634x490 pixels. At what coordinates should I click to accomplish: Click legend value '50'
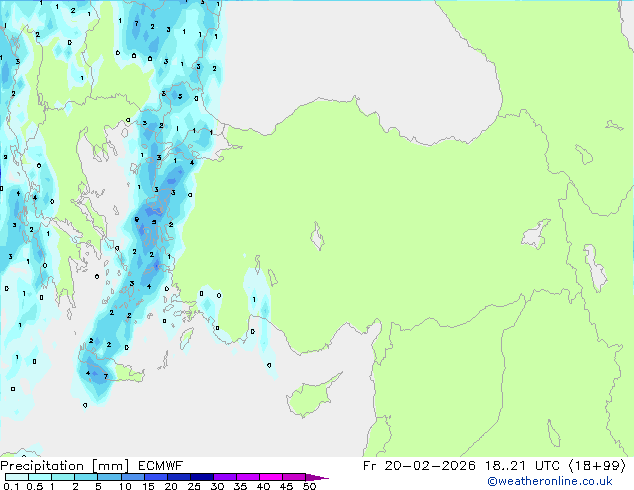click(x=309, y=486)
